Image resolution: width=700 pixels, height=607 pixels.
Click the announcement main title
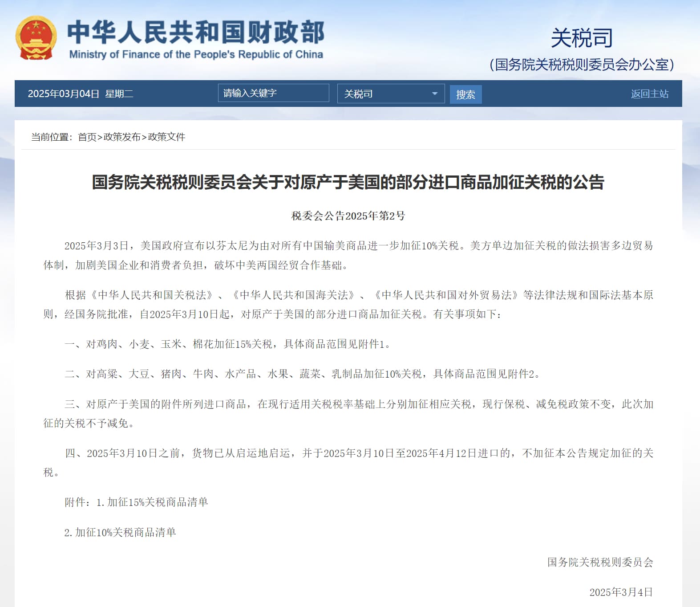coord(348,182)
